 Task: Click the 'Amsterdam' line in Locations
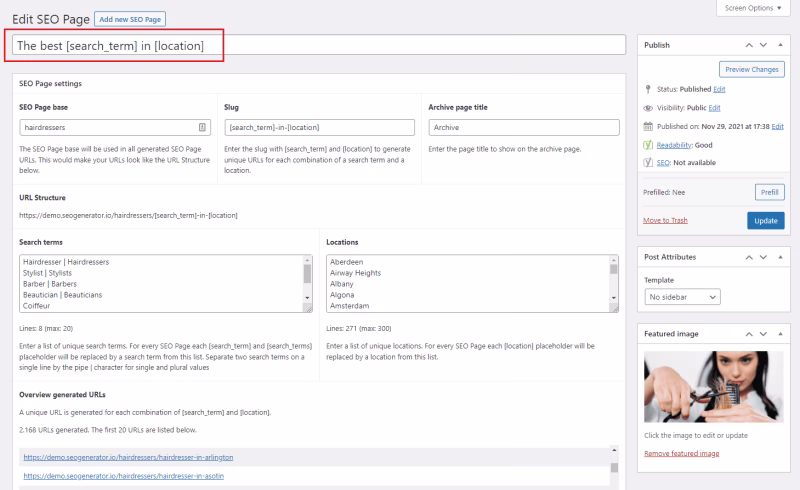[x=349, y=306]
